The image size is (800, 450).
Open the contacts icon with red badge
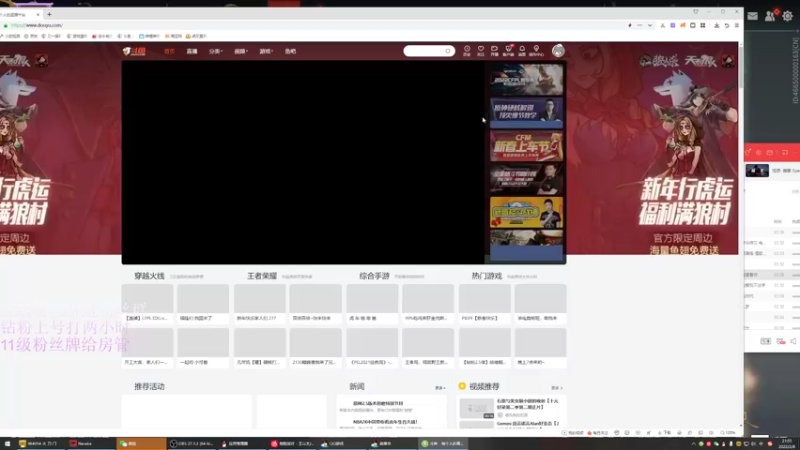[x=770, y=16]
